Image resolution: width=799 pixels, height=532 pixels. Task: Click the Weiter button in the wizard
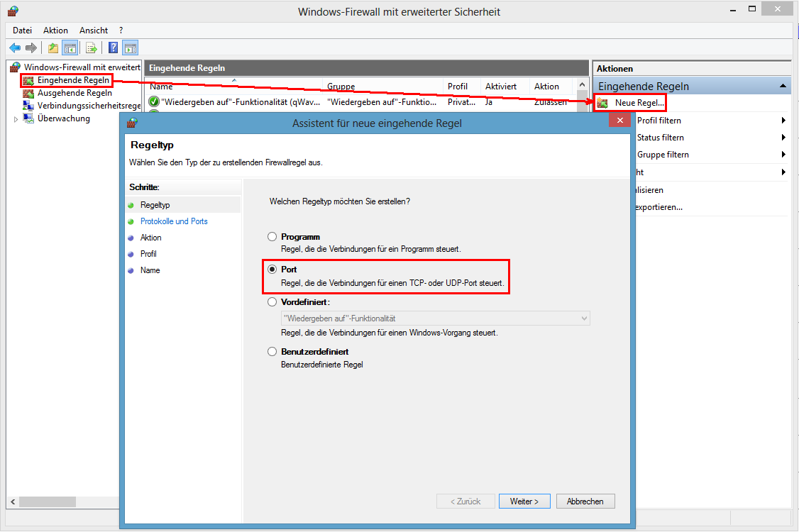tap(524, 501)
